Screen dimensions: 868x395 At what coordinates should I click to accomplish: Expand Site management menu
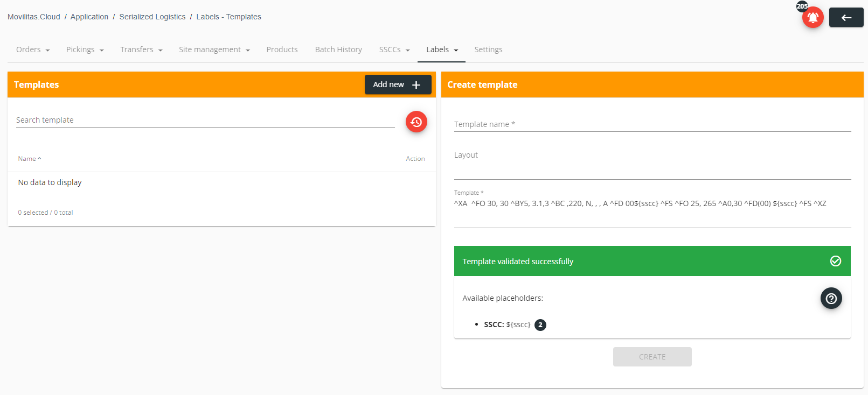(214, 50)
